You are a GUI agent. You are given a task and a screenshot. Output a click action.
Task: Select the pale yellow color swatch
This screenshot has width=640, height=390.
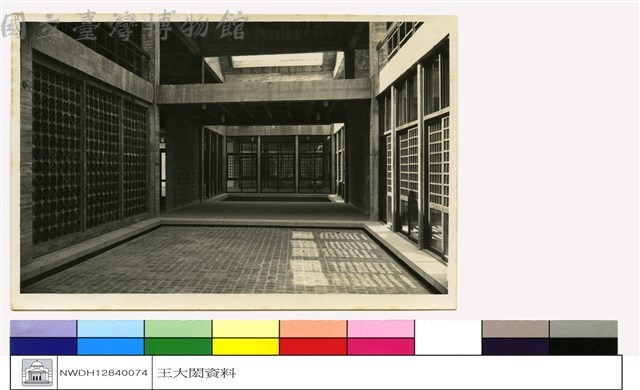click(x=246, y=329)
